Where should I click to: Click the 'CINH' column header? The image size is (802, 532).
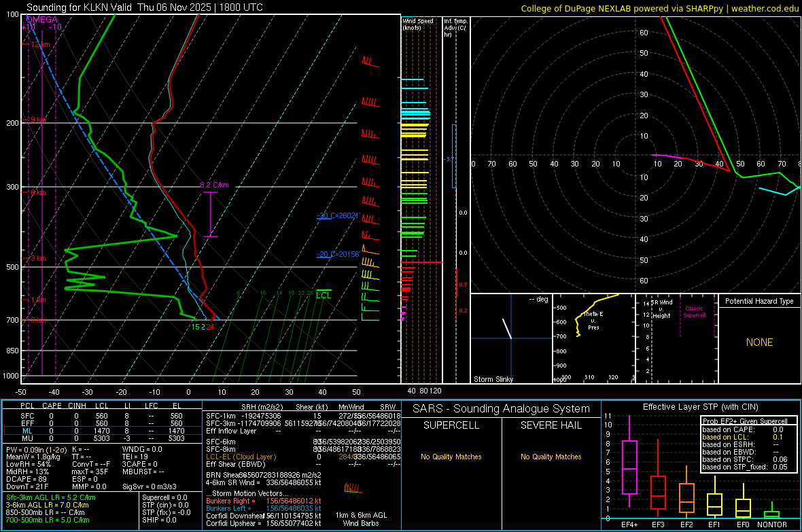point(77,406)
